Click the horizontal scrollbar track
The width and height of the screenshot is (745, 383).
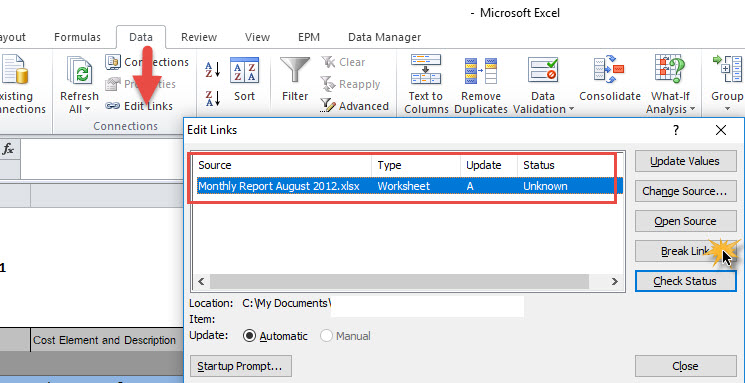coord(408,281)
